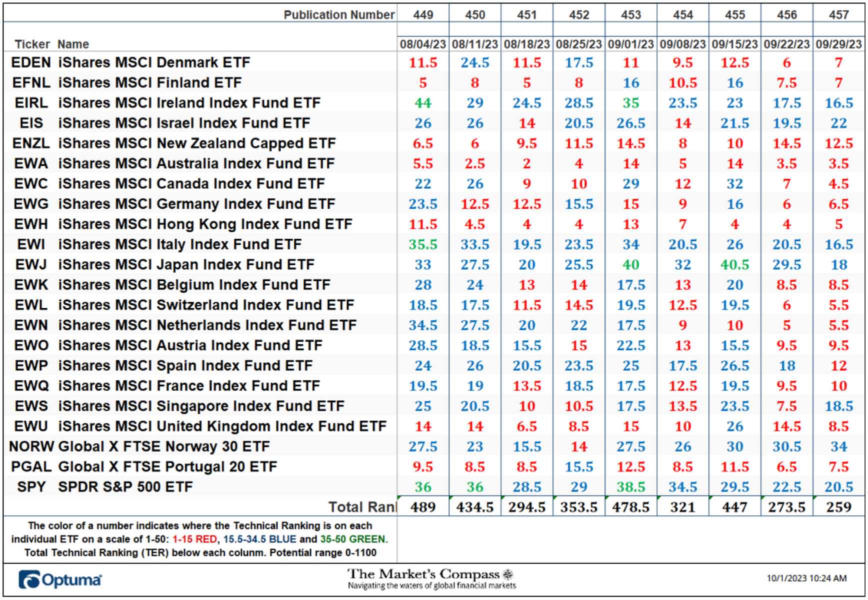This screenshot has width=868, height=600.
Task: Select iShares MSCI Austria Index Fund ETF
Action: coord(190,345)
